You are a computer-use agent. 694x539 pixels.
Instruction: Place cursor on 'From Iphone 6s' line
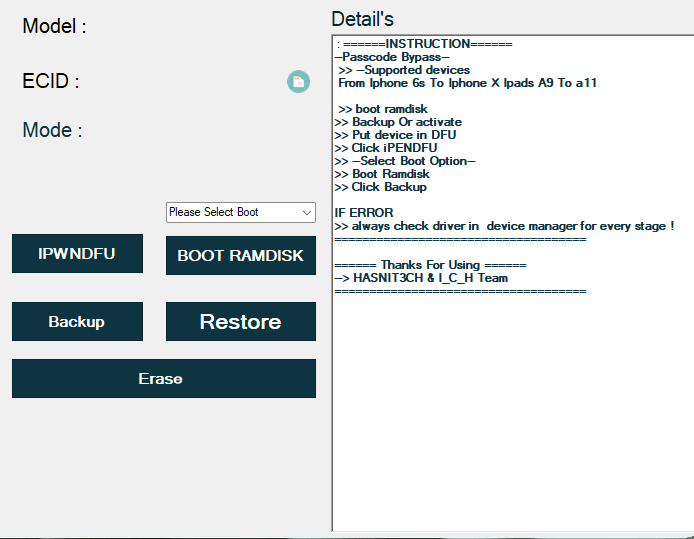467,83
